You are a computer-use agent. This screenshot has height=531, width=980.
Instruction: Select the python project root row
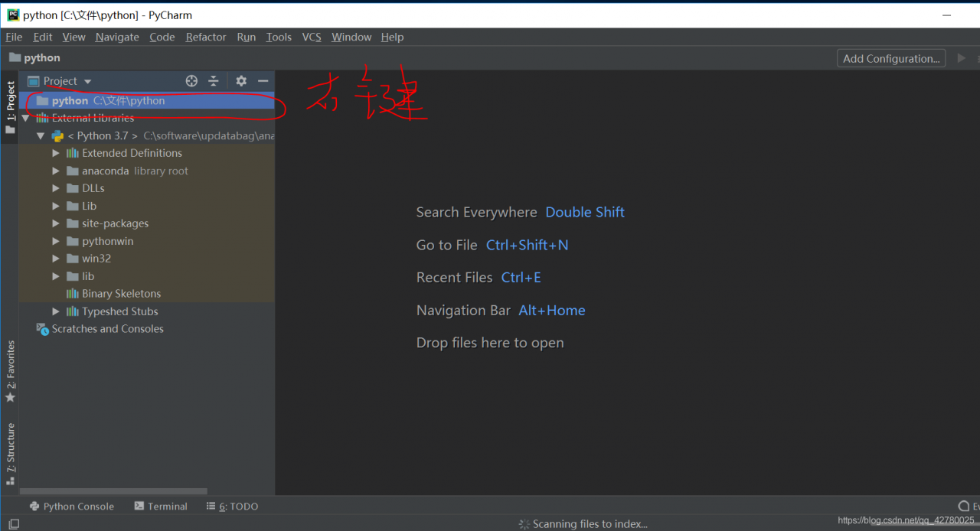[x=147, y=100]
